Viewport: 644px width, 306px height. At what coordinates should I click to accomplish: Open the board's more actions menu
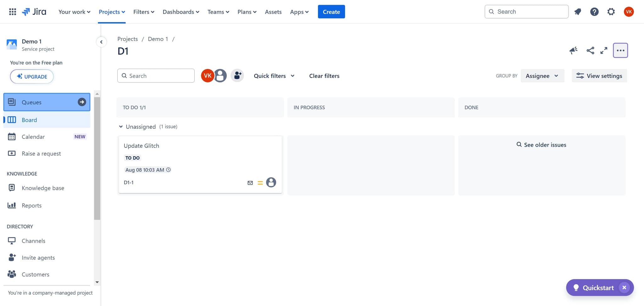click(x=620, y=50)
